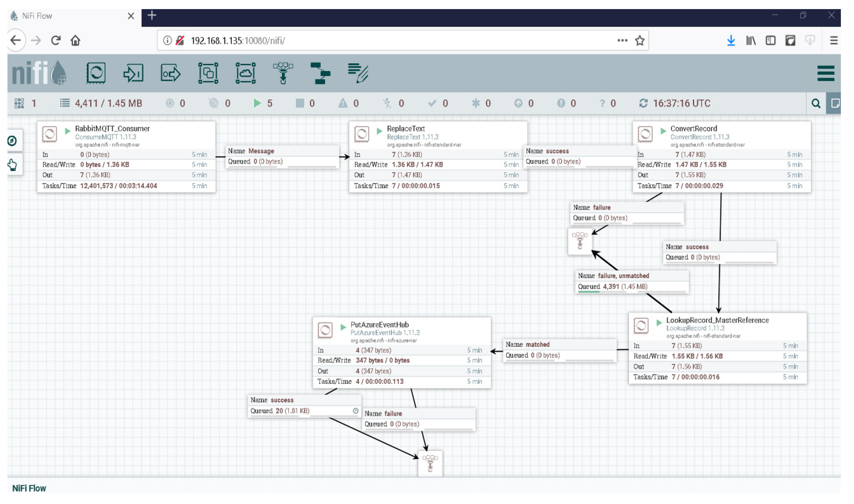Open a new browser tab

[152, 15]
